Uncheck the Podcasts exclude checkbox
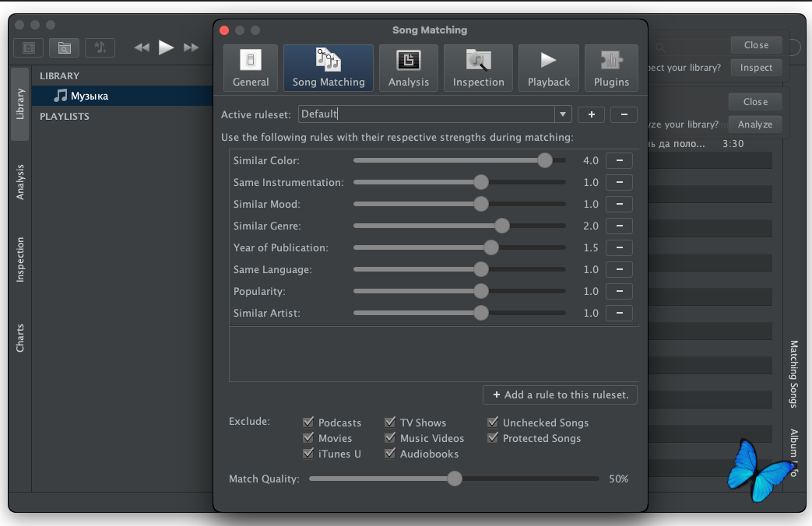The image size is (812, 526). coord(308,423)
